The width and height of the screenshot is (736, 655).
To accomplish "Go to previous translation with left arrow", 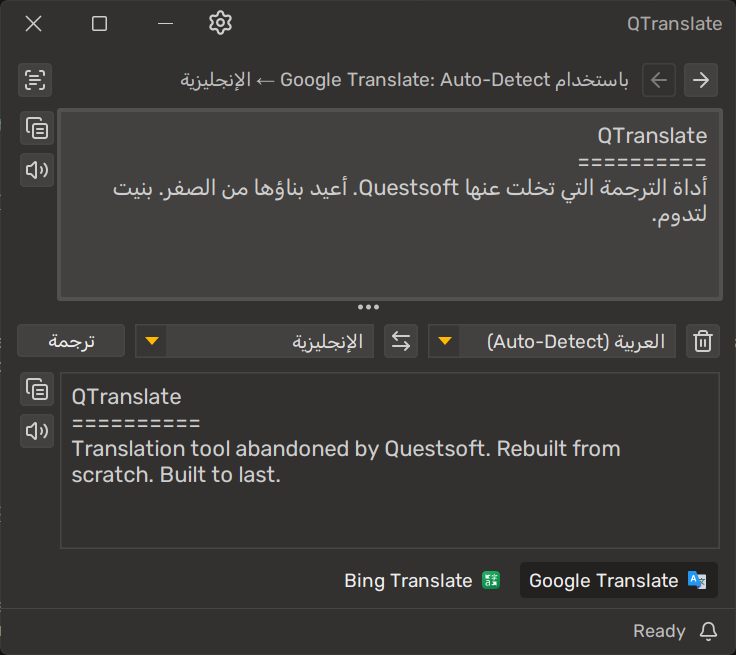I will click(x=659, y=80).
